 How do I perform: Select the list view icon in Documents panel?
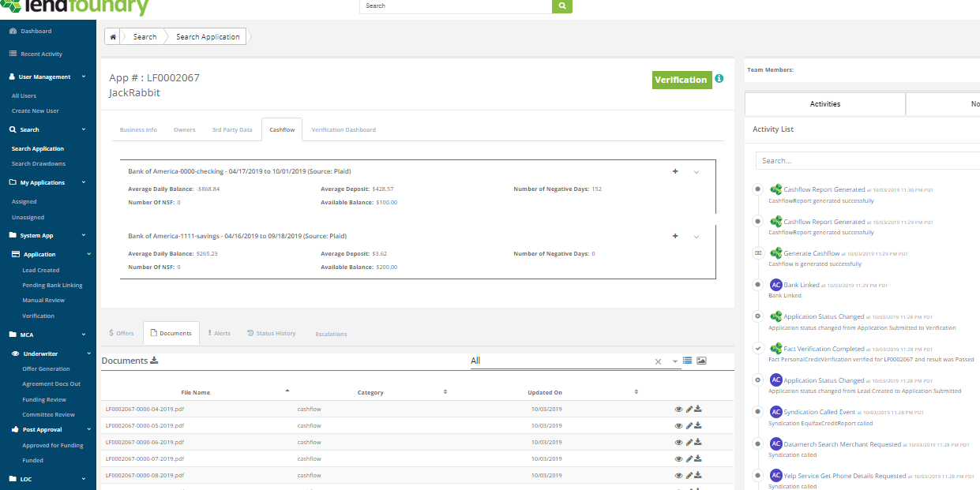688,360
